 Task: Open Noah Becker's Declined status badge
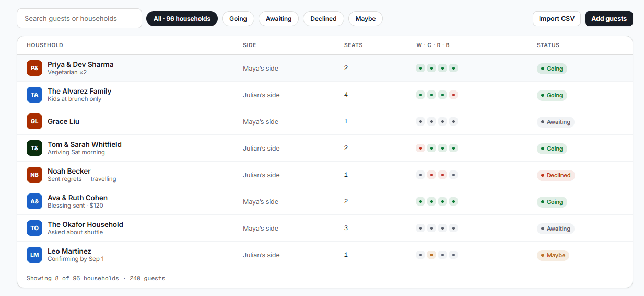pyautogui.click(x=556, y=175)
